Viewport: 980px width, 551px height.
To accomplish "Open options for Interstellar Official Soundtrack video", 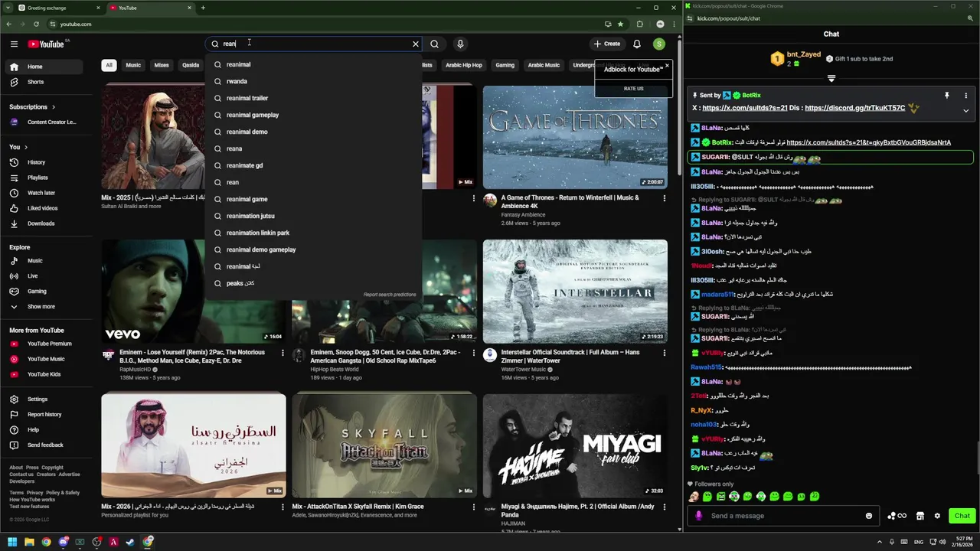I will (664, 353).
